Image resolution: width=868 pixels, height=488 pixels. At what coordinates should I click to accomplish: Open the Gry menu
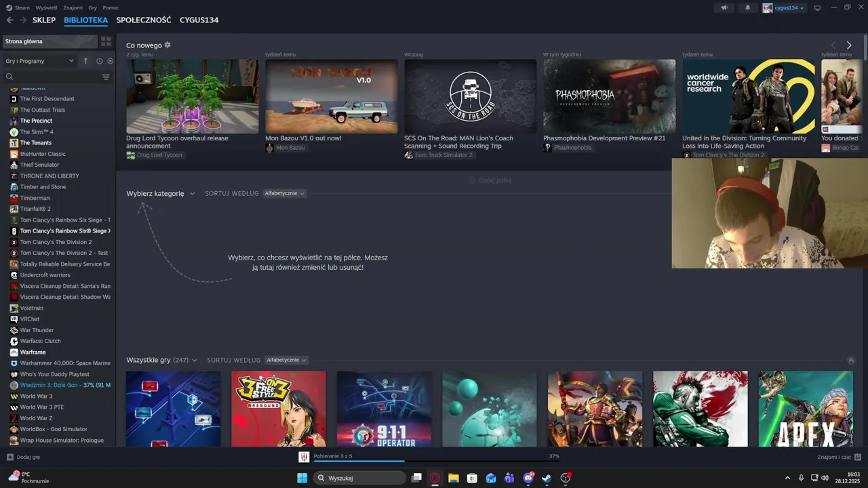coord(92,7)
